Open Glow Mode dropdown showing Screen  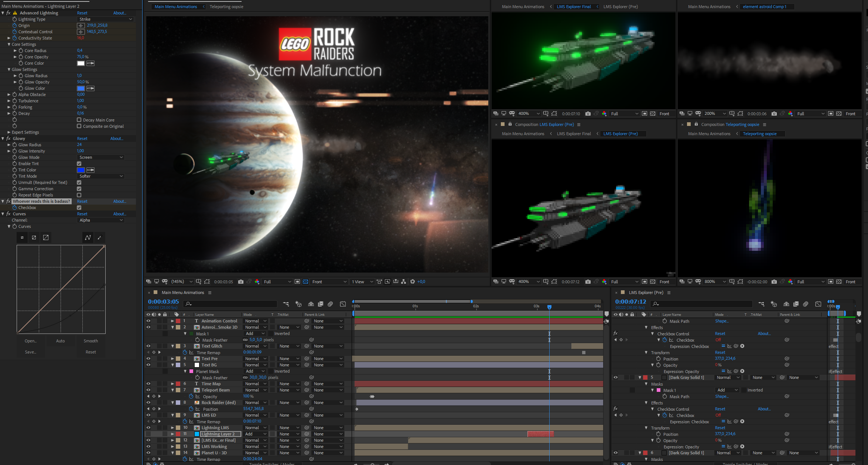tap(101, 157)
